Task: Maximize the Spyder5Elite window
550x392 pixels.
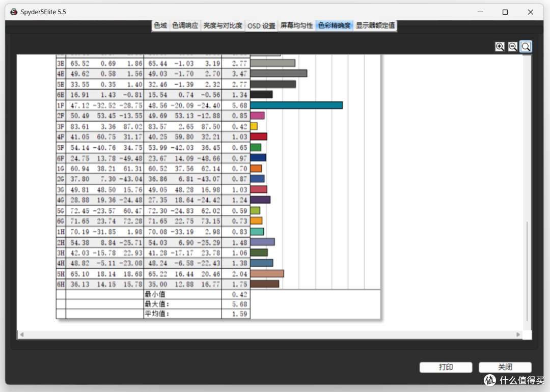Action: (x=505, y=12)
